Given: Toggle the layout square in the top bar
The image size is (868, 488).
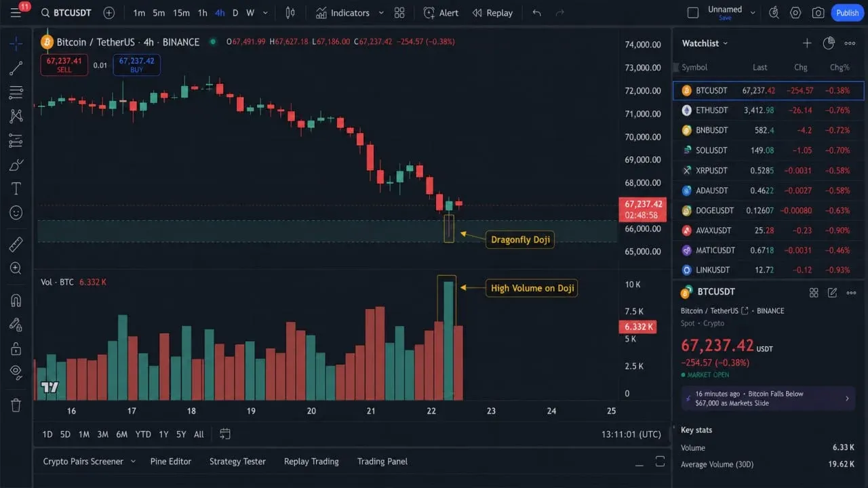Looking at the screenshot, I should [x=692, y=13].
